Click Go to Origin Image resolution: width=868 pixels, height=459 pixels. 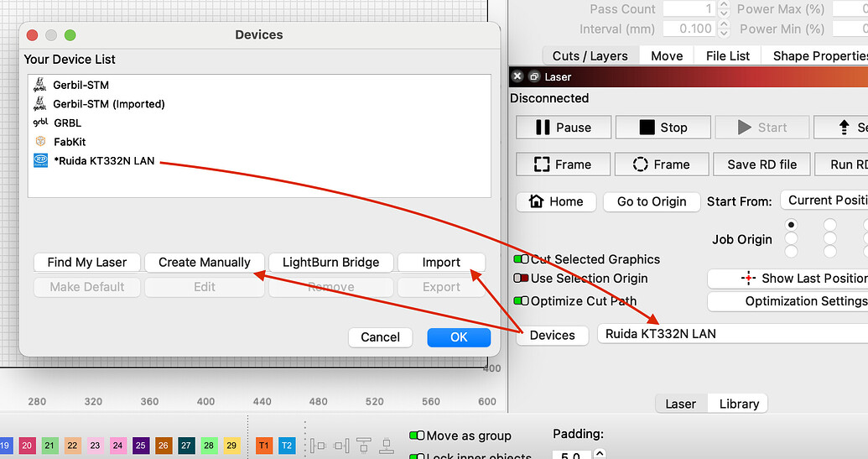coord(652,201)
